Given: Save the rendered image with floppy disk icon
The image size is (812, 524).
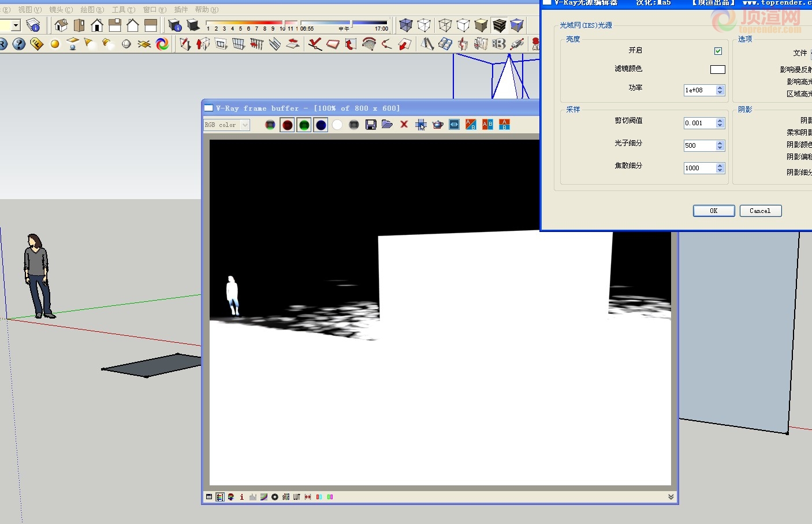Looking at the screenshot, I should tap(371, 125).
